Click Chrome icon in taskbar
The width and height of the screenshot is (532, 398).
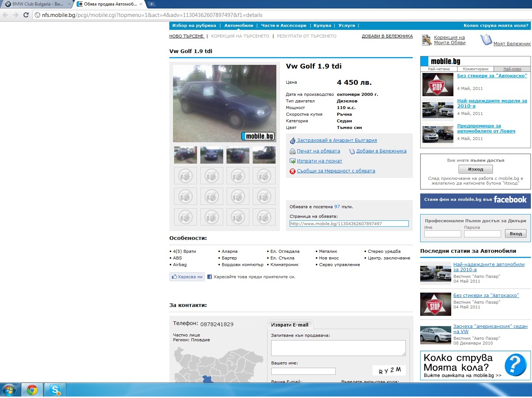coord(32,390)
